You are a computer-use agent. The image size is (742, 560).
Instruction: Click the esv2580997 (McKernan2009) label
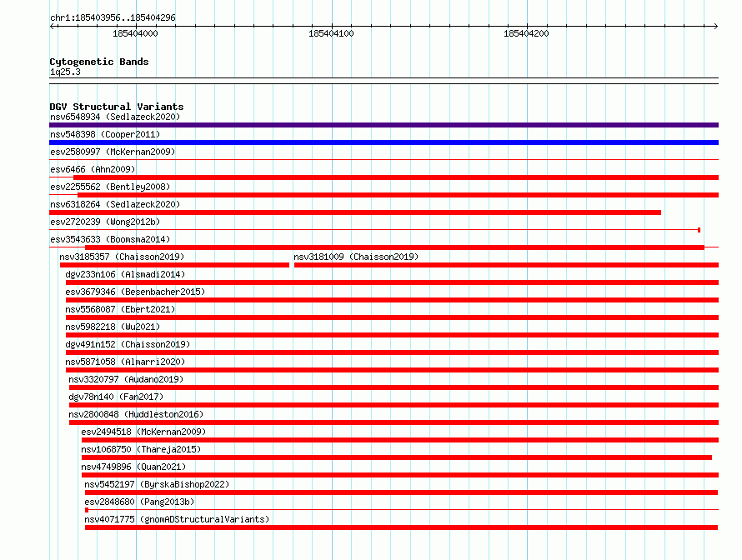coord(113,152)
